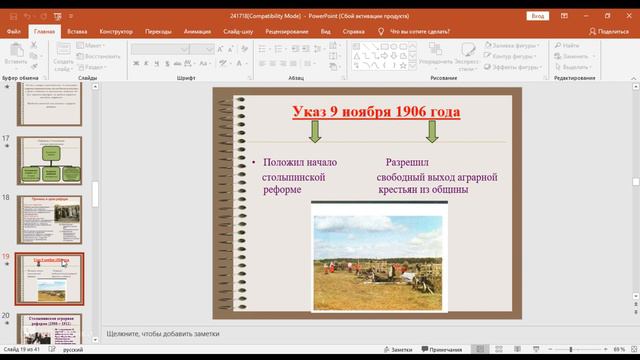Open the Select (Выделить) dropdown

[x=573, y=67]
